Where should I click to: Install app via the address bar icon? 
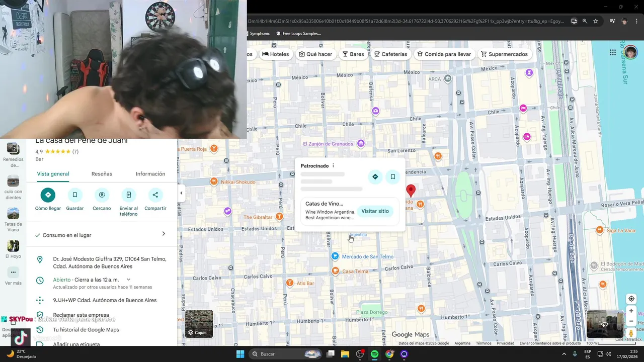574,21
